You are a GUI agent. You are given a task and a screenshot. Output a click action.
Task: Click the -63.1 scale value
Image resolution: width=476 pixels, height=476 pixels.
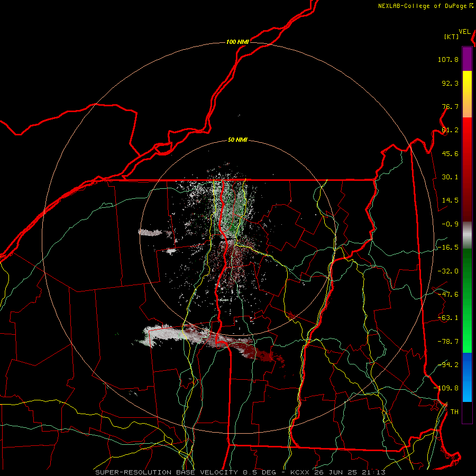coord(448,318)
